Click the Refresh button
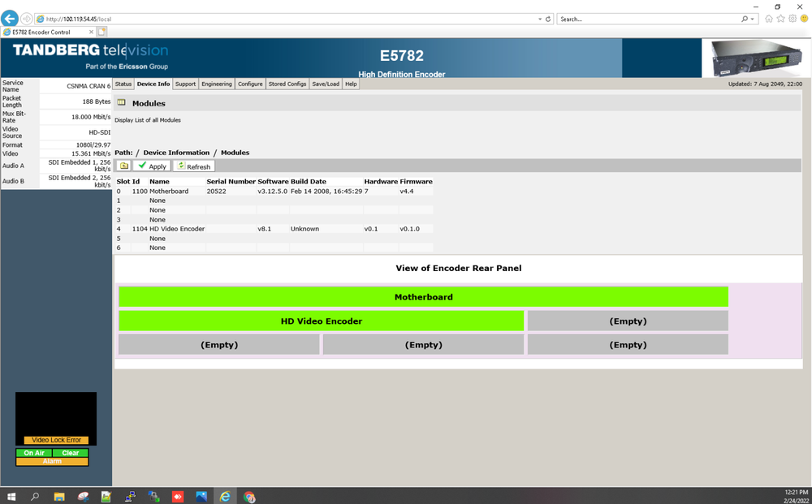 [x=194, y=166]
